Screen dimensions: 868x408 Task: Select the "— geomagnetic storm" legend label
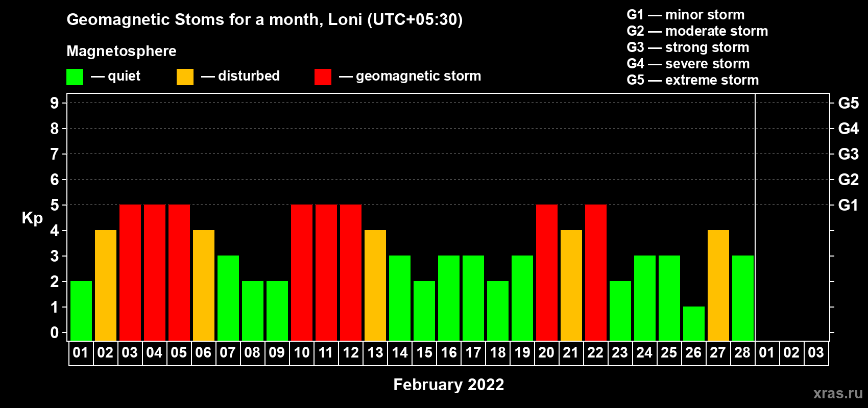click(x=410, y=76)
